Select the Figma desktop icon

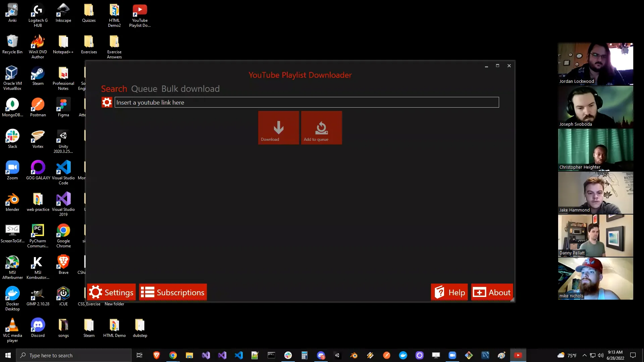click(x=63, y=108)
